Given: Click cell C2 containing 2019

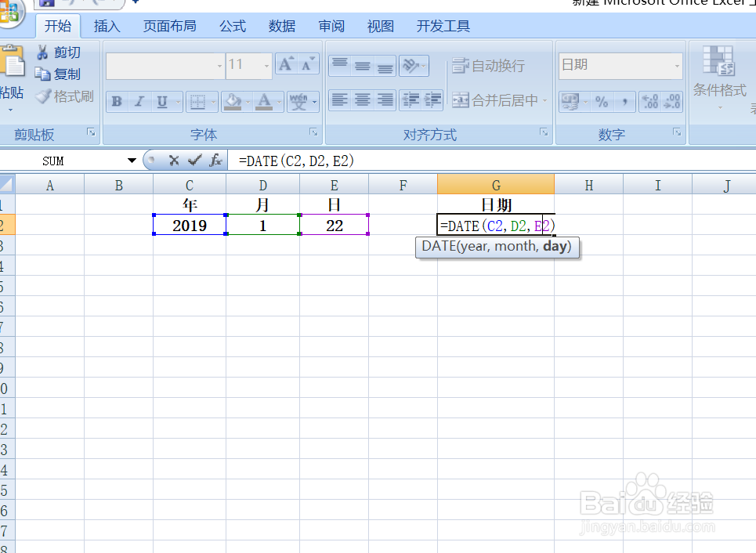Looking at the screenshot, I should click(190, 225).
